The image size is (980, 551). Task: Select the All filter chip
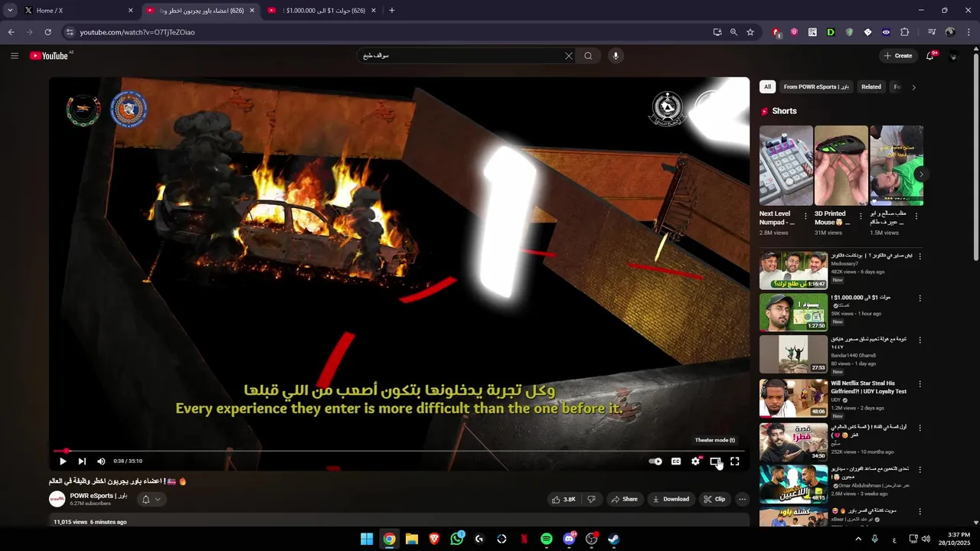[x=767, y=86]
